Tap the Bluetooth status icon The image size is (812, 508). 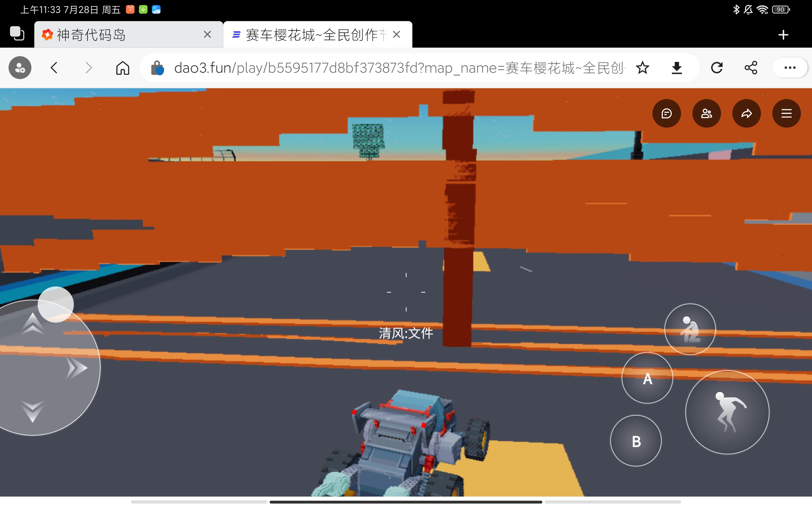736,10
